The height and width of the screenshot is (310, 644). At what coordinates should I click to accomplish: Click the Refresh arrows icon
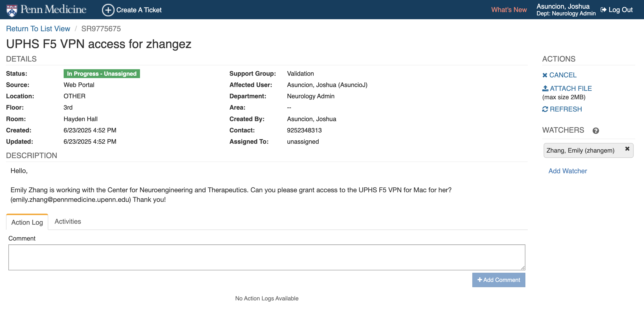pyautogui.click(x=545, y=109)
